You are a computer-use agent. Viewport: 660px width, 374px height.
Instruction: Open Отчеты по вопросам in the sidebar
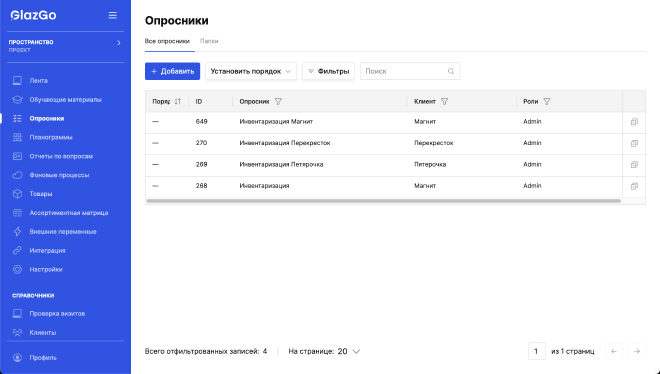click(x=61, y=156)
